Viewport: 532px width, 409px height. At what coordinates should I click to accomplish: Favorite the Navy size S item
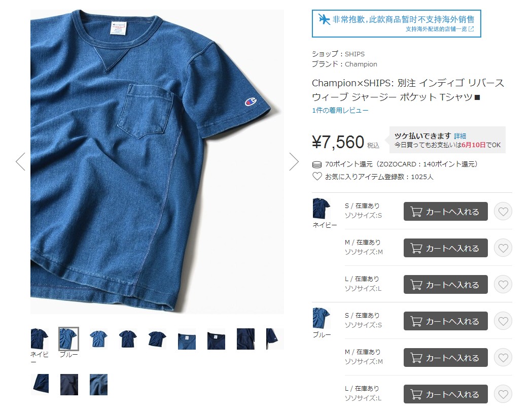pos(503,212)
